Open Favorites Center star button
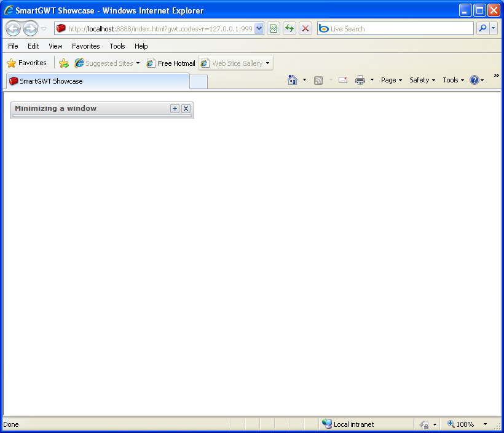This screenshot has height=433, width=504. click(x=26, y=63)
